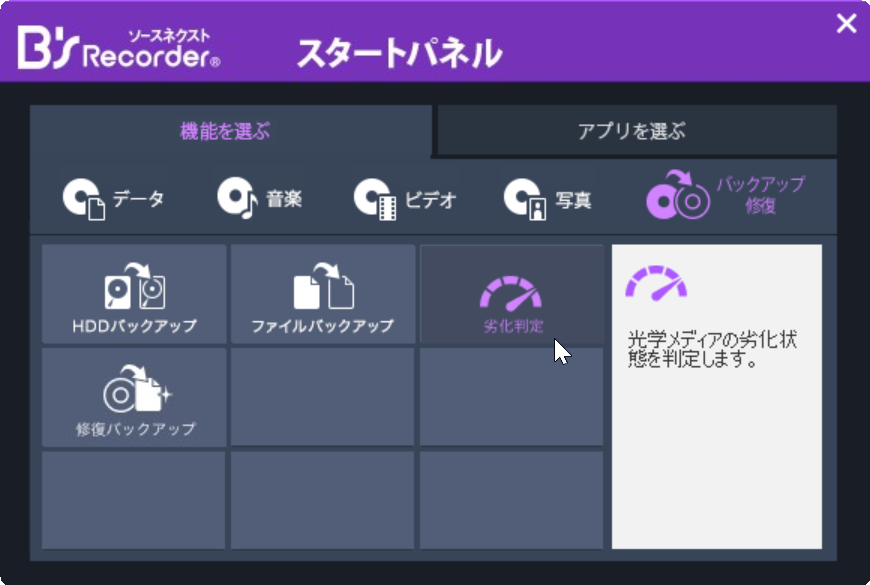Click the データ category label

139,199
